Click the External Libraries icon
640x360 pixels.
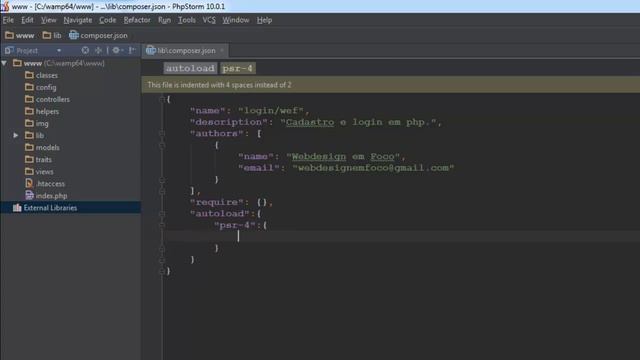click(17, 208)
